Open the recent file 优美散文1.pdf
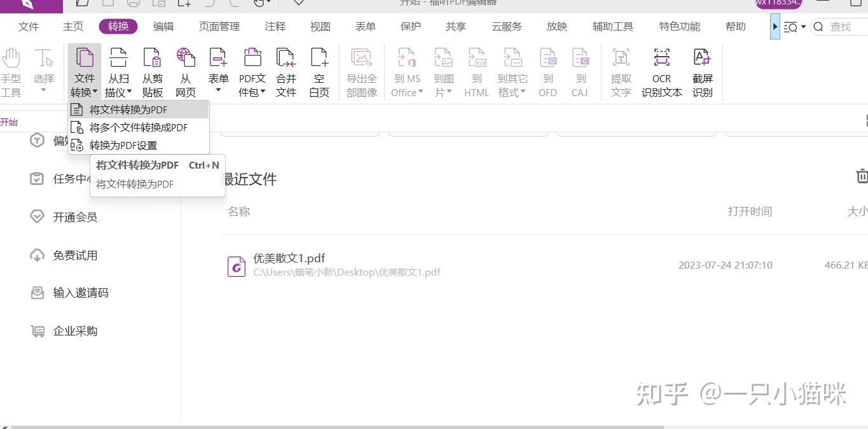868x429 pixels. [289, 258]
